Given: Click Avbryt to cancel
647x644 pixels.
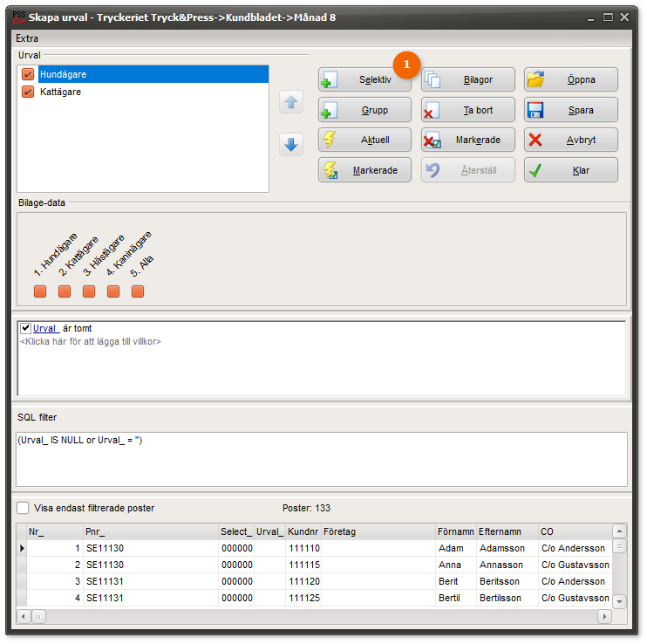Looking at the screenshot, I should point(571,140).
